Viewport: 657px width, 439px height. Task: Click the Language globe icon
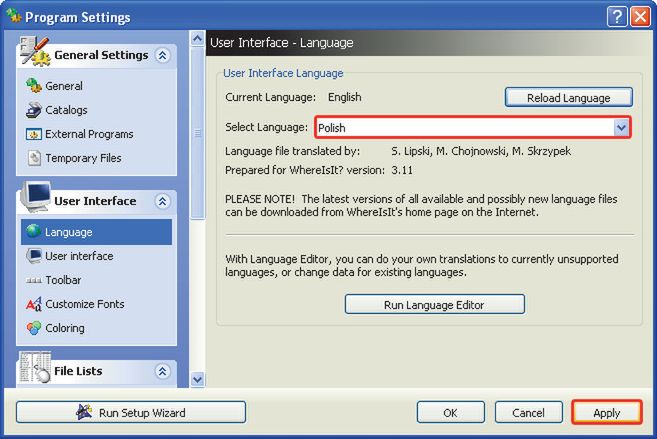click(x=34, y=231)
